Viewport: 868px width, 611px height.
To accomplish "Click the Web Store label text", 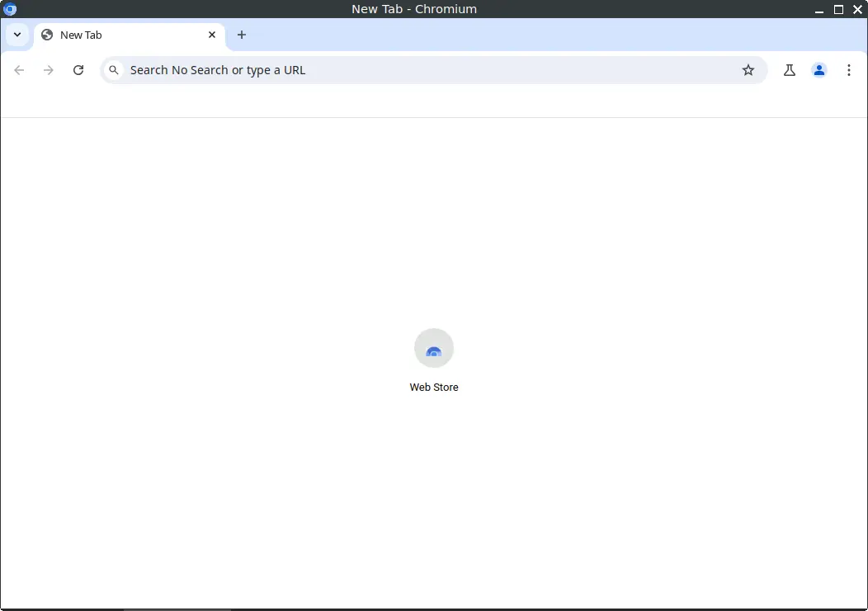I will click(x=434, y=388).
